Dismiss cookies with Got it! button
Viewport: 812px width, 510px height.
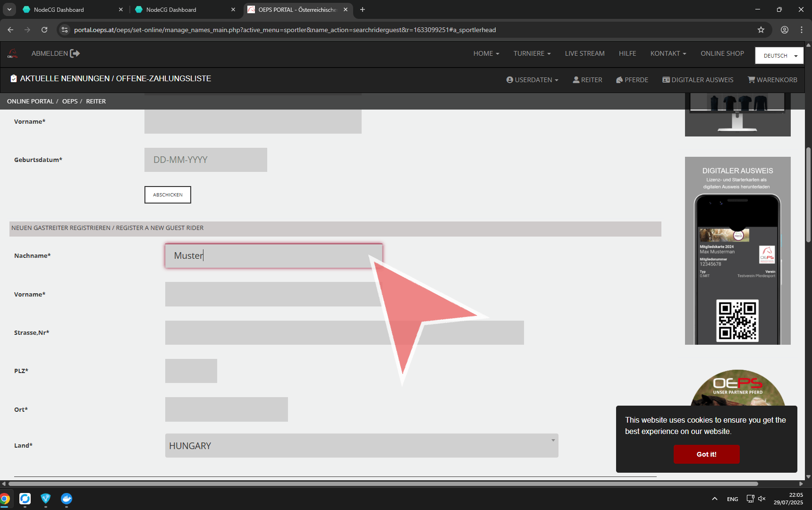(706, 454)
